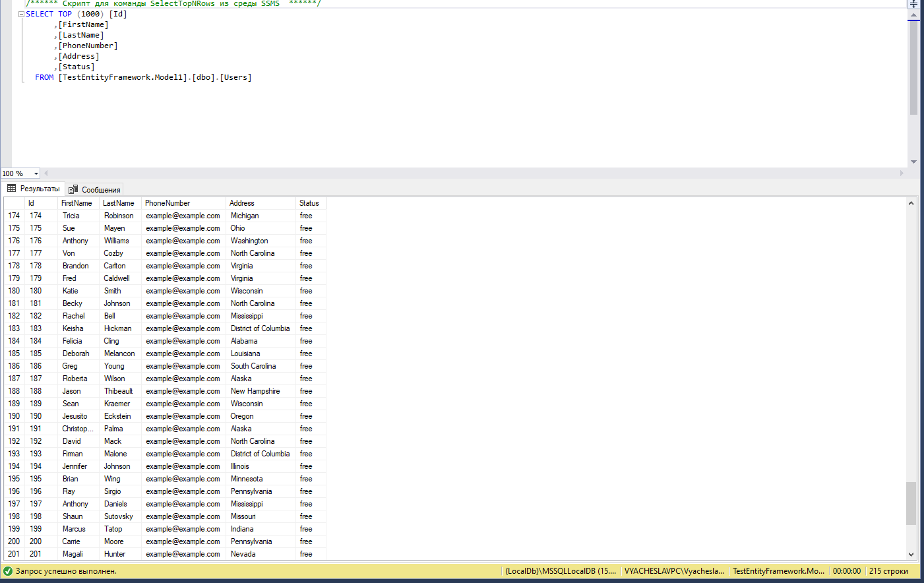924x583 pixels.
Task: Click the results grid scrollbar down arrow
Action: [x=911, y=555]
